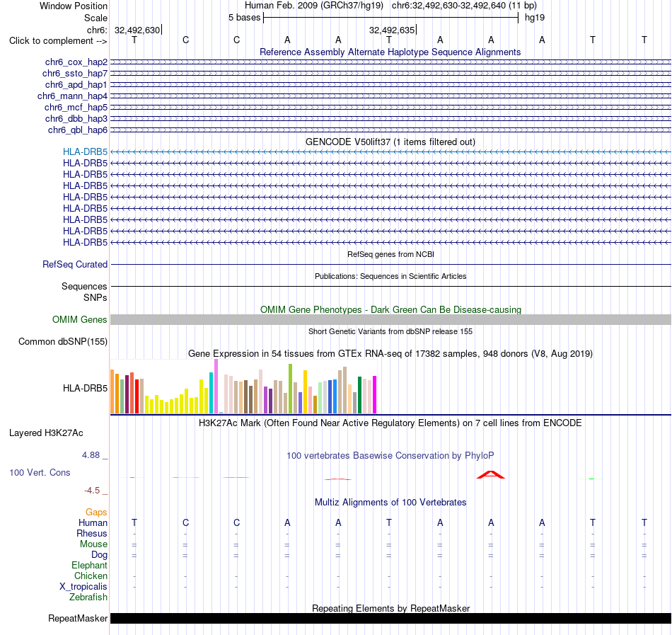
Task: Click the Layered H3K27Ac track label
Action: pos(46,433)
